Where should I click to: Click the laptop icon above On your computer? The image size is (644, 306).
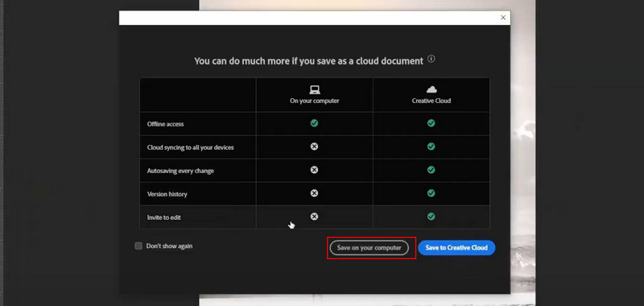pos(315,90)
